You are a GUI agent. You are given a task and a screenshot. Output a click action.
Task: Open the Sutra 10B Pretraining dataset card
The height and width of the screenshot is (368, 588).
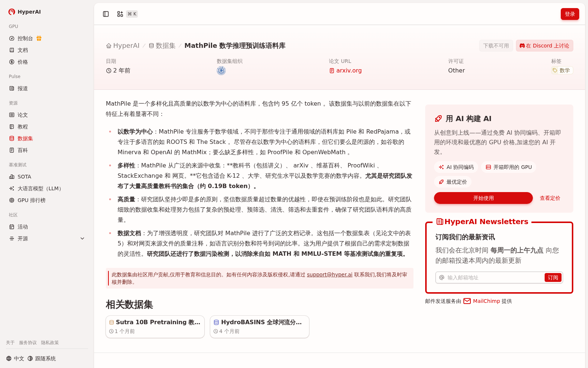pos(155,327)
